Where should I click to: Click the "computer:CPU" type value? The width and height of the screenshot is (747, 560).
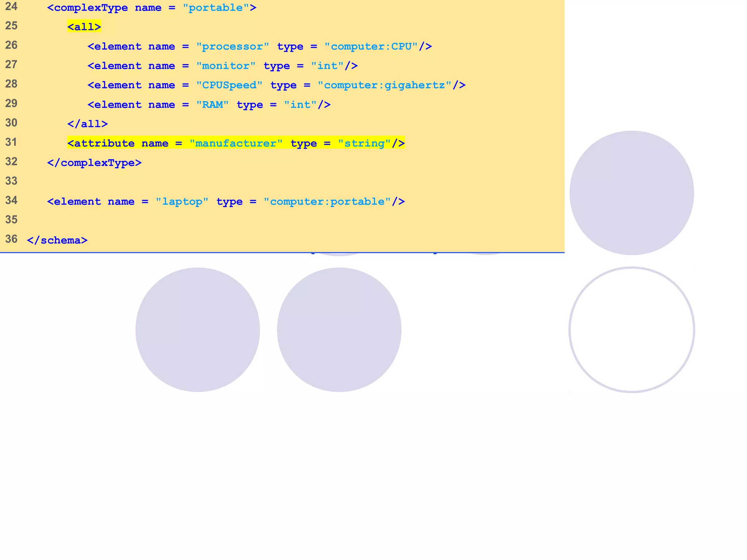(x=371, y=47)
